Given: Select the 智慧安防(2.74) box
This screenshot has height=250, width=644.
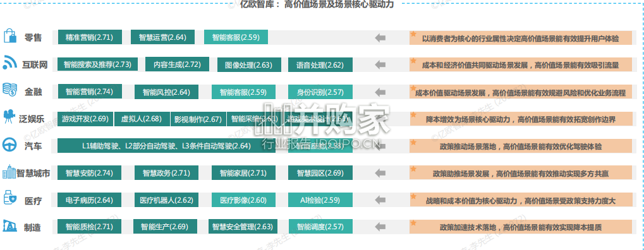Looking at the screenshot, I should click(x=89, y=173).
